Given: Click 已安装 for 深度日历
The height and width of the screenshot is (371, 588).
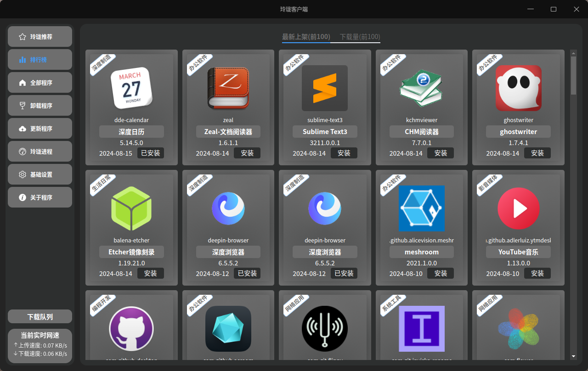Looking at the screenshot, I should click(151, 153).
